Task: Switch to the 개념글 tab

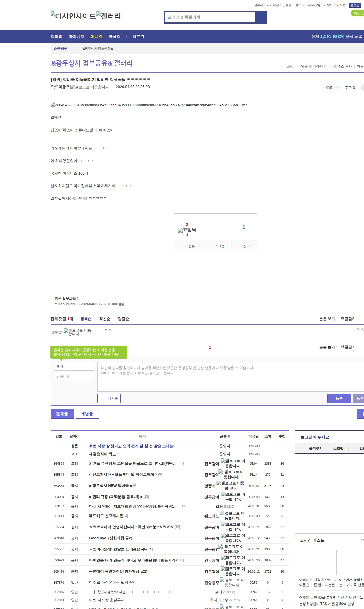Action: tap(87, 414)
